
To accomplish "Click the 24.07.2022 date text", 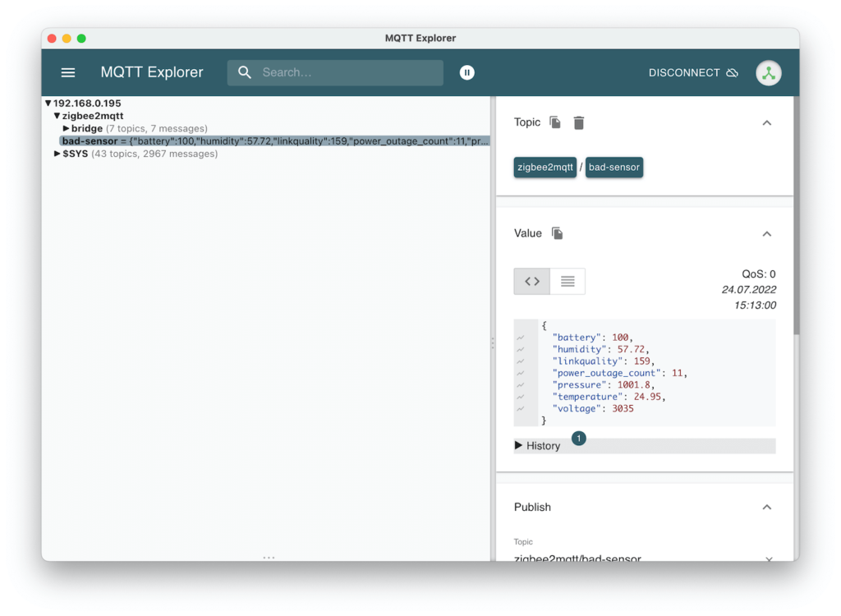I will click(x=749, y=290).
